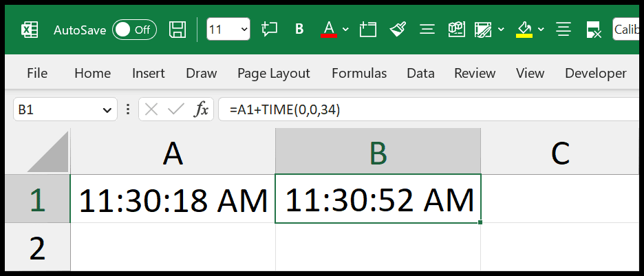Apply yellow fill color bucket
This screenshot has height=276, width=644.
524,30
